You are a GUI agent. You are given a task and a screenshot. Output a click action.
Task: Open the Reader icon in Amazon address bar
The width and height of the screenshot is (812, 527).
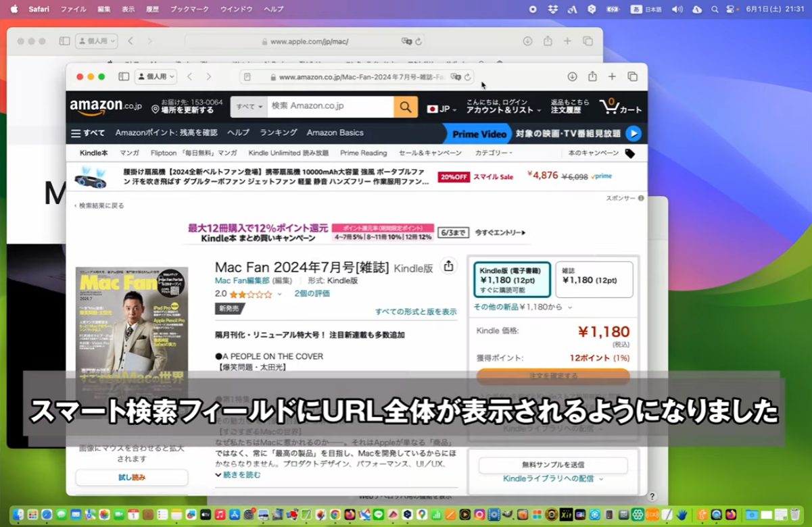click(x=247, y=77)
